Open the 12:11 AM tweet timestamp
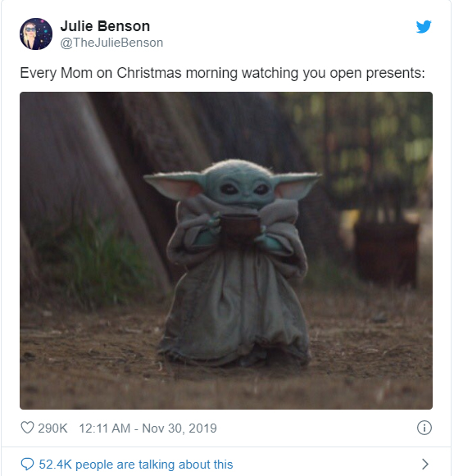 click(104, 428)
